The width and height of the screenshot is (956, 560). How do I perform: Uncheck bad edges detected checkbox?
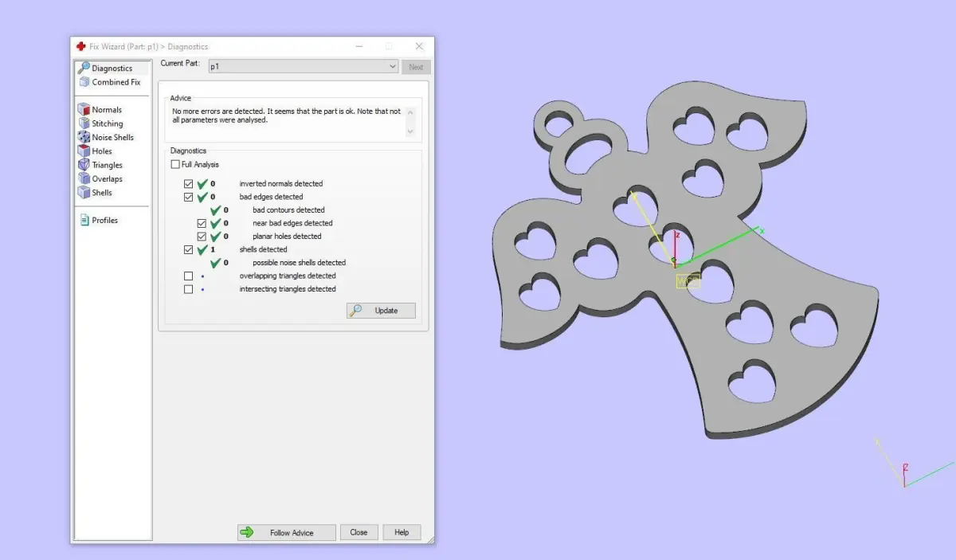point(189,197)
